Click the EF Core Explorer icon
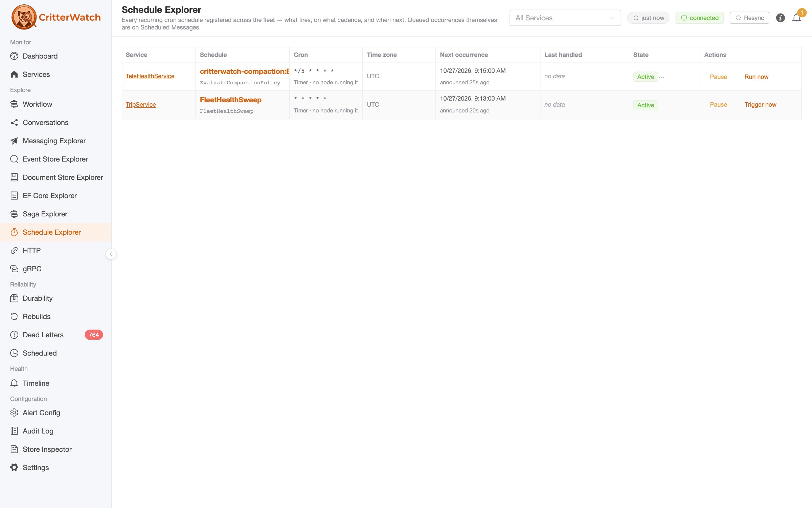The width and height of the screenshot is (812, 508). (14, 196)
